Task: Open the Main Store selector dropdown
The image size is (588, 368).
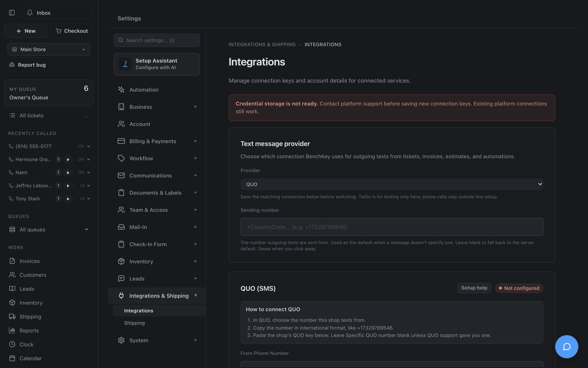Action: (x=49, y=49)
